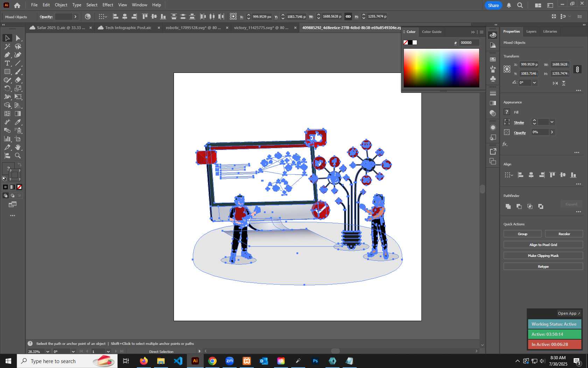Open the Swatches panel icon
588x368 pixels.
[493, 59]
